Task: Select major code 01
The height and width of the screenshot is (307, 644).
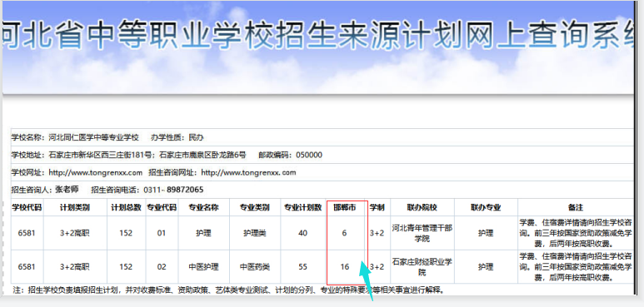Action: click(162, 233)
